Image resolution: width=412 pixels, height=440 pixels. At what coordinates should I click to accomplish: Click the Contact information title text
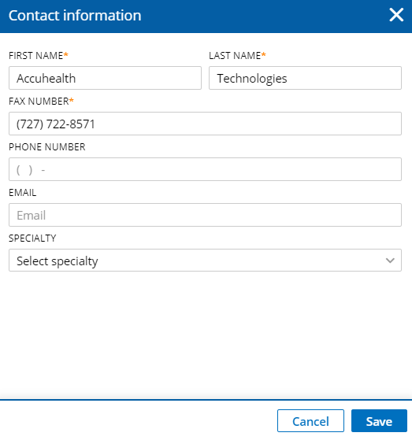pyautogui.click(x=75, y=16)
